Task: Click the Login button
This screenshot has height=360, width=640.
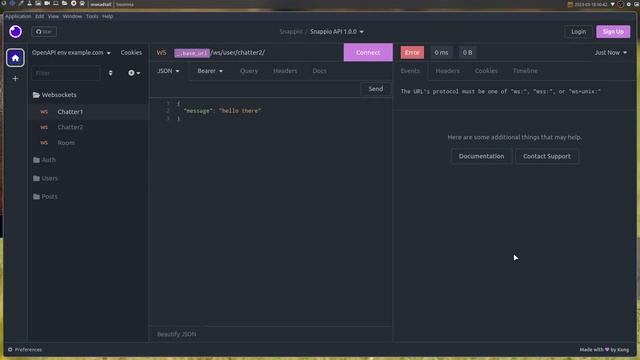Action: [x=578, y=31]
